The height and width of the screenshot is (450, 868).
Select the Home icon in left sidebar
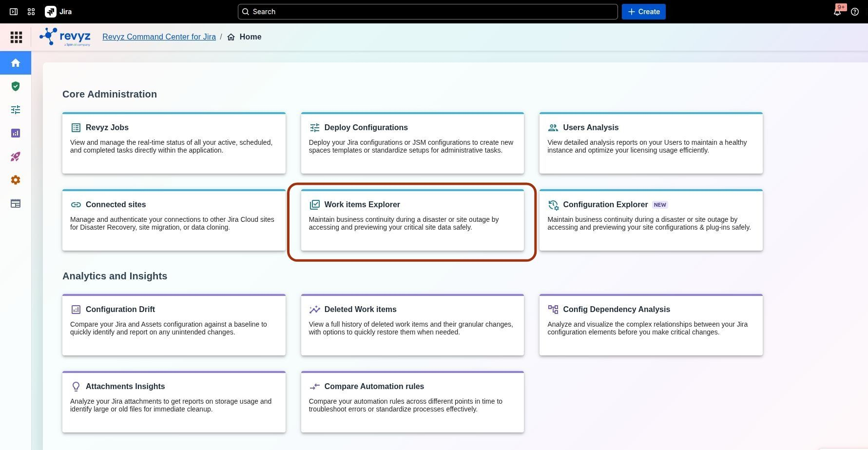16,63
